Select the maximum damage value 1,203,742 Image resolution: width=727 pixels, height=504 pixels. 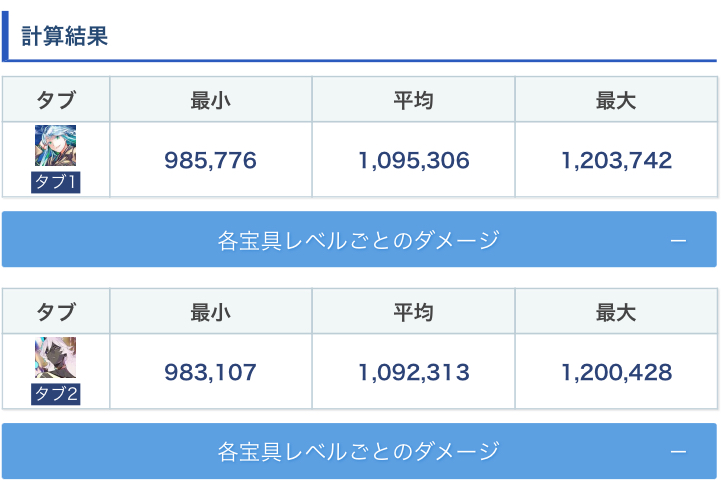(x=616, y=161)
